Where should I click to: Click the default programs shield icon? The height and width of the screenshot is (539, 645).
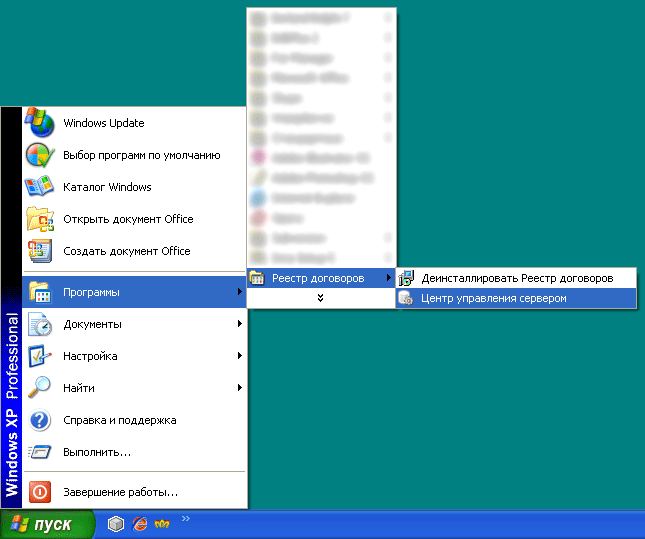(x=39, y=155)
